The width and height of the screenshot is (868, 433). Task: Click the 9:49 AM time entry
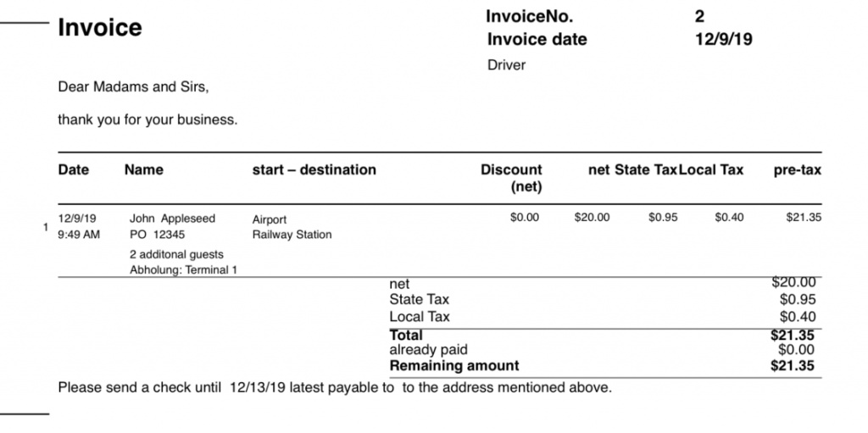(79, 234)
